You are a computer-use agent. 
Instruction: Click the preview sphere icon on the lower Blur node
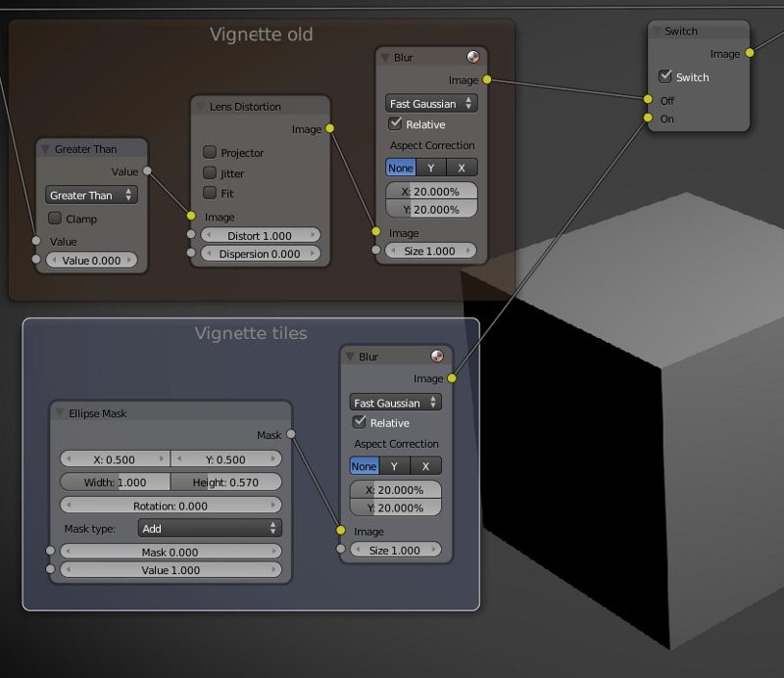click(439, 356)
